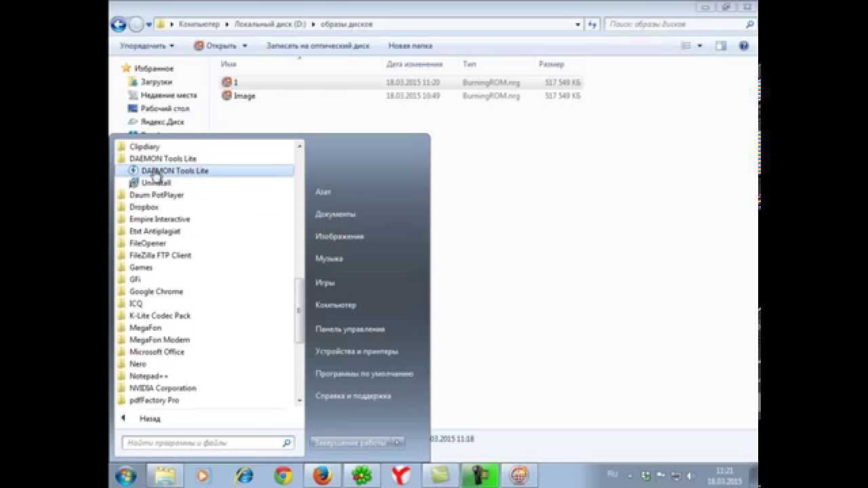Image resolution: width=868 pixels, height=488 pixels.
Task: Open Игры from Start menu
Action: 325,283
